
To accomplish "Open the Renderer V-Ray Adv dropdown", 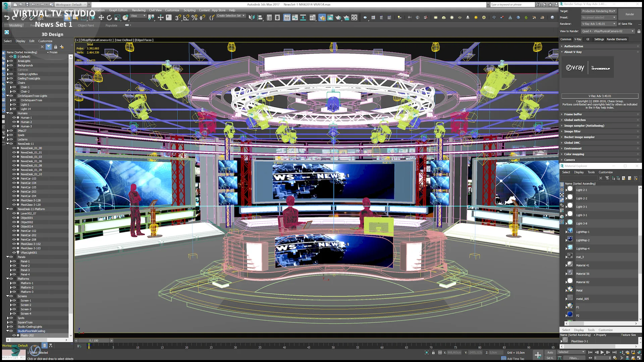I will coord(599,24).
